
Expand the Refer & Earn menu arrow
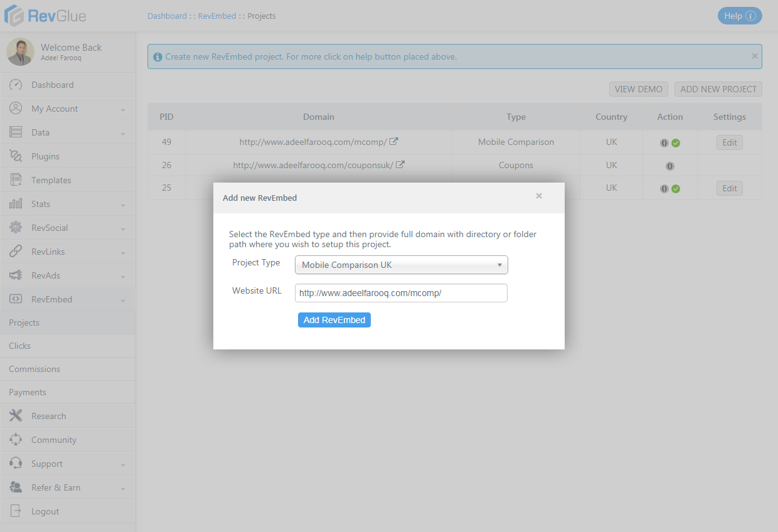(123, 489)
